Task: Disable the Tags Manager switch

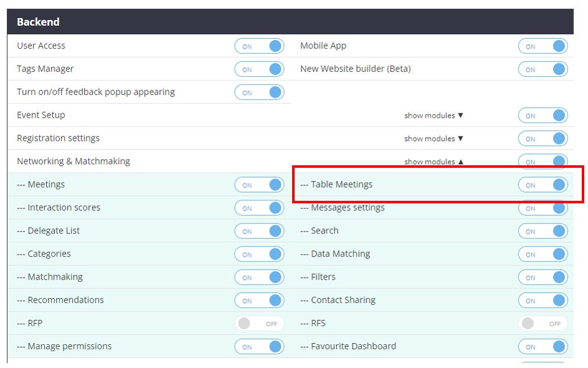Action: point(259,69)
